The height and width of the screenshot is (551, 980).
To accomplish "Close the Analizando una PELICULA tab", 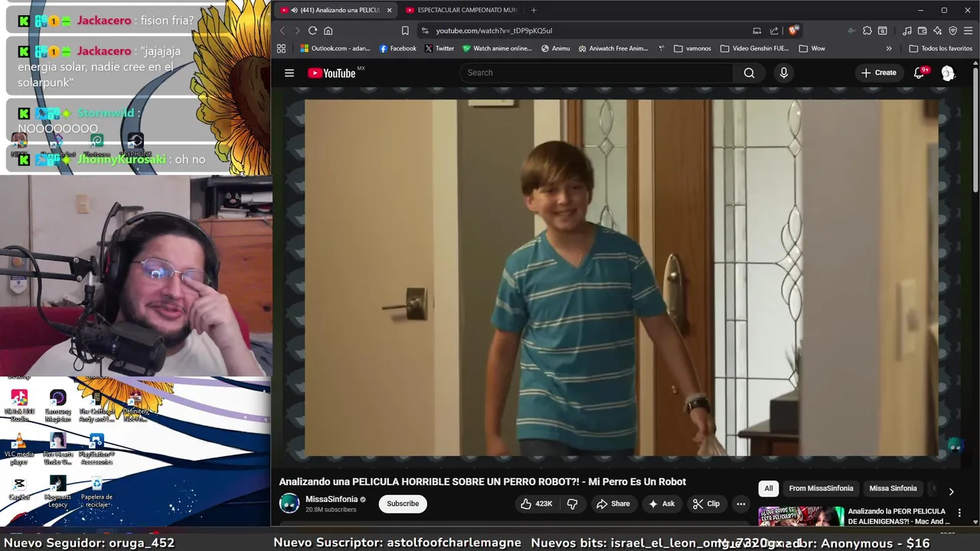I will tap(389, 10).
